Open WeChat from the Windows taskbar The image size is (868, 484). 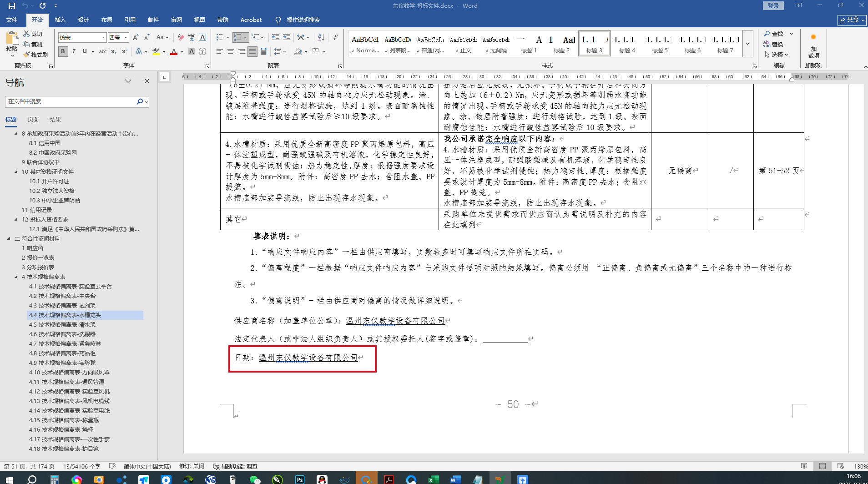[x=255, y=479]
